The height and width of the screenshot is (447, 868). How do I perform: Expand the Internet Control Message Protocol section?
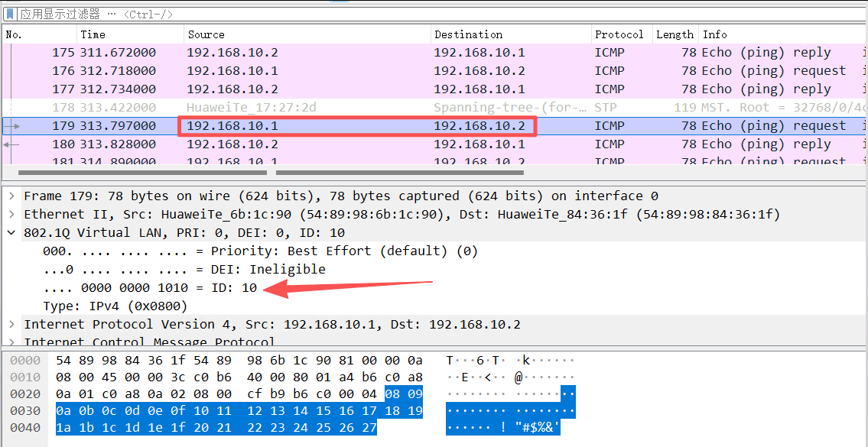coord(10,340)
